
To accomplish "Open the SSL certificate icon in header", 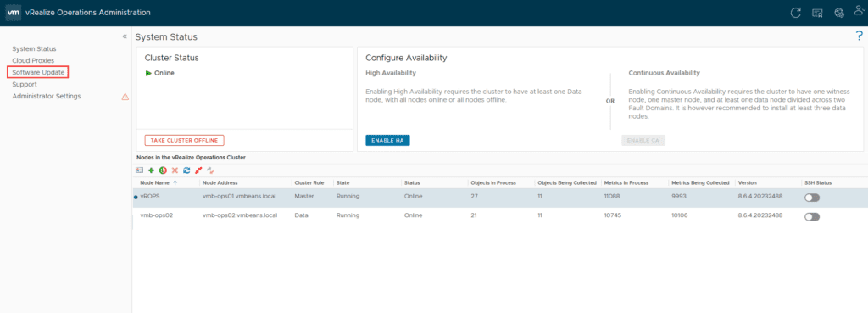I will coord(817,13).
